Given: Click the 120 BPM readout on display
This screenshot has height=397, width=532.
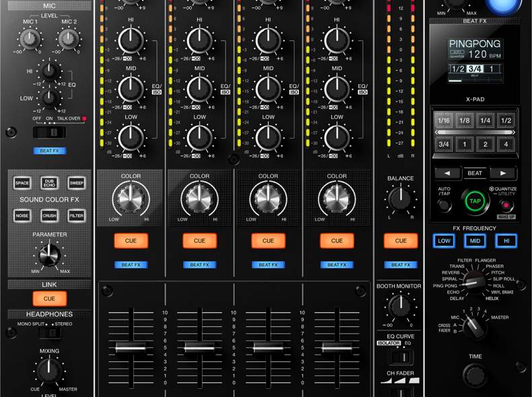Looking at the screenshot, I should point(484,55).
